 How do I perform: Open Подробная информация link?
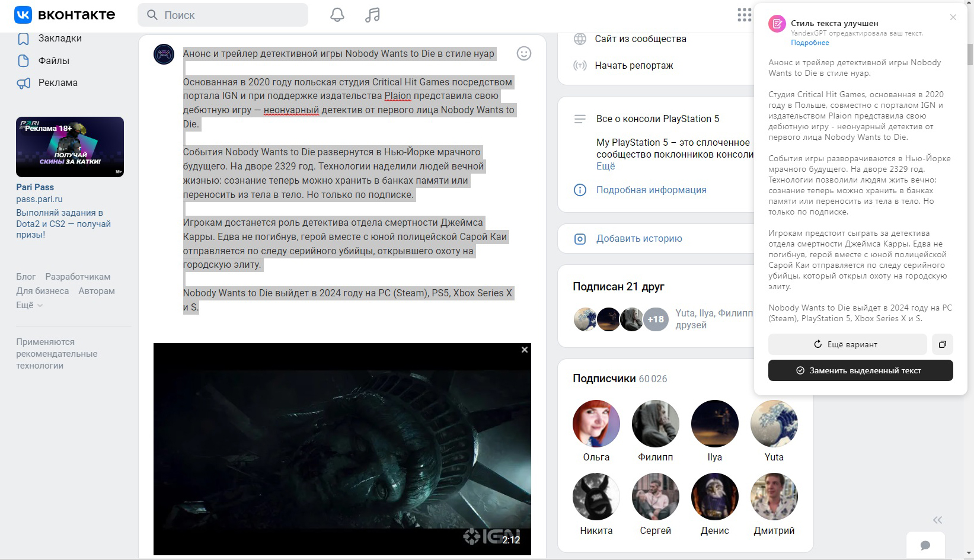(x=651, y=190)
